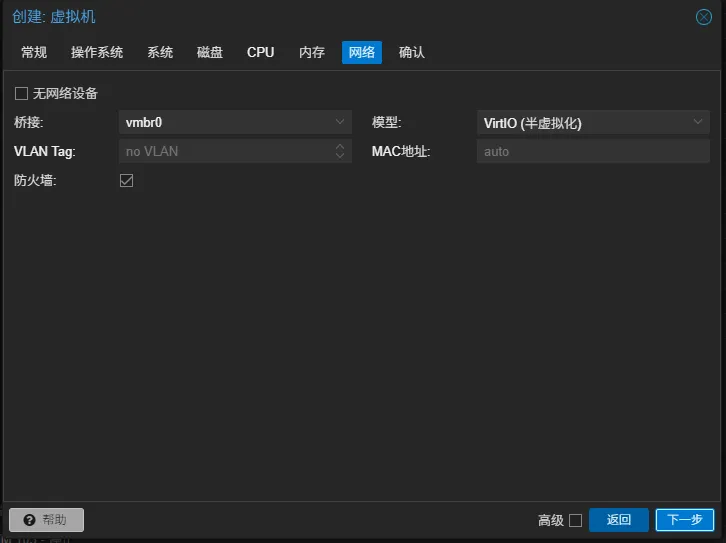Screen dimensions: 726x543
Task: Enable the 高级 advanced checkbox
Action: tap(575, 520)
